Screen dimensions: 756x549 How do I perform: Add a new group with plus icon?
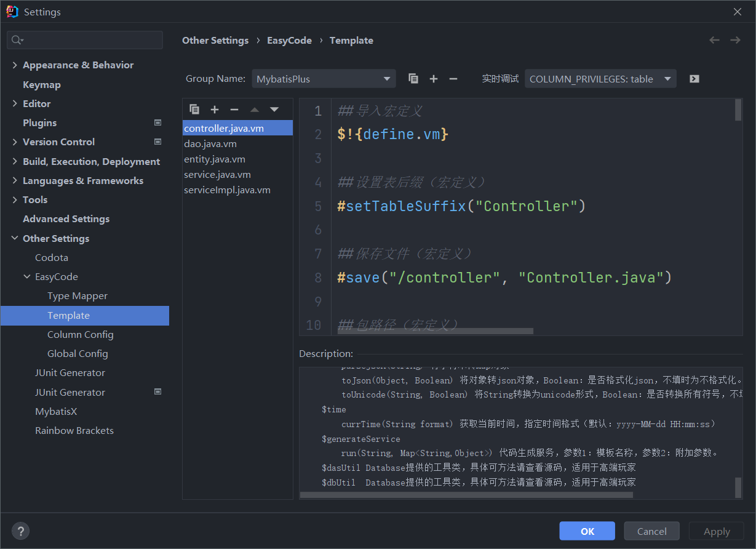pyautogui.click(x=434, y=79)
